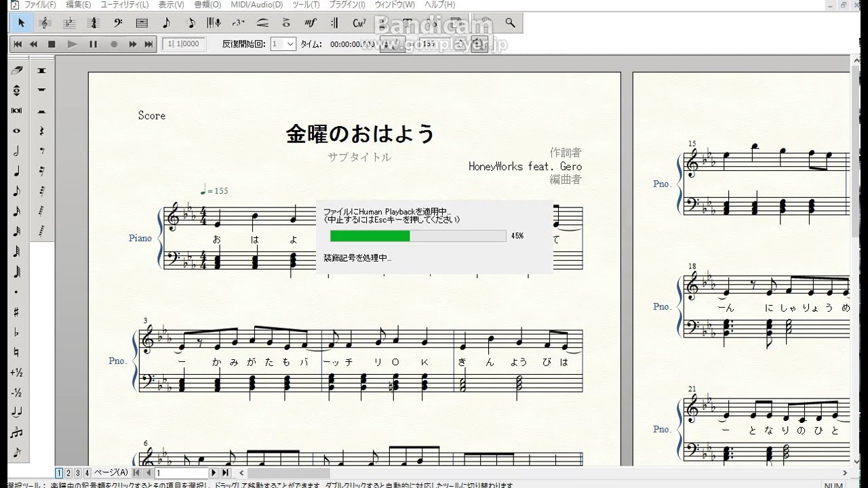
Task: Start playback with the Play button
Action: point(72,44)
